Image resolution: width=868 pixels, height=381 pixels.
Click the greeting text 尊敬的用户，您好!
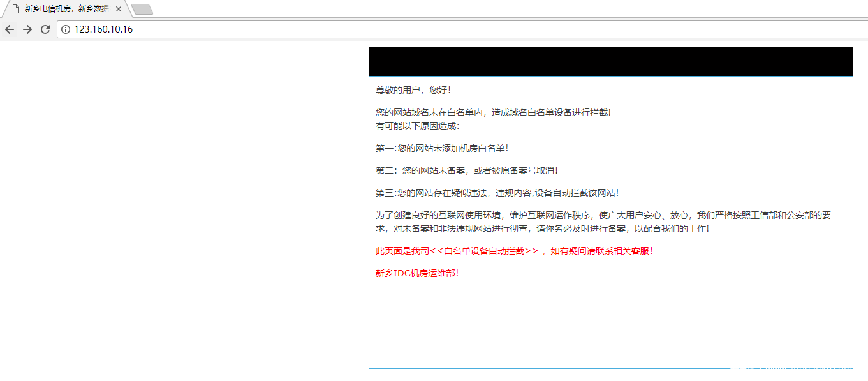413,90
